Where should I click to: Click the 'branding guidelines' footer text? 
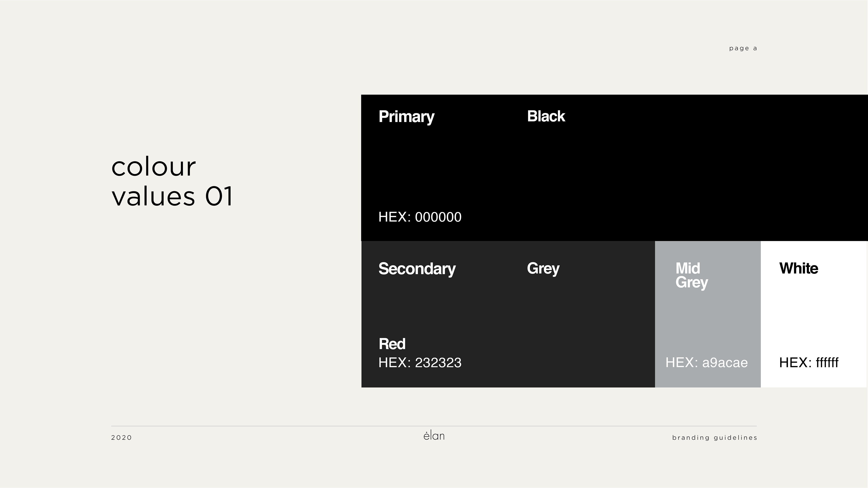(x=715, y=438)
